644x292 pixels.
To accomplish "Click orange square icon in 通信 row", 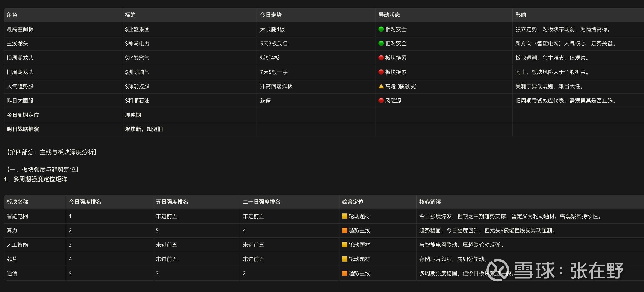I will point(345,273).
